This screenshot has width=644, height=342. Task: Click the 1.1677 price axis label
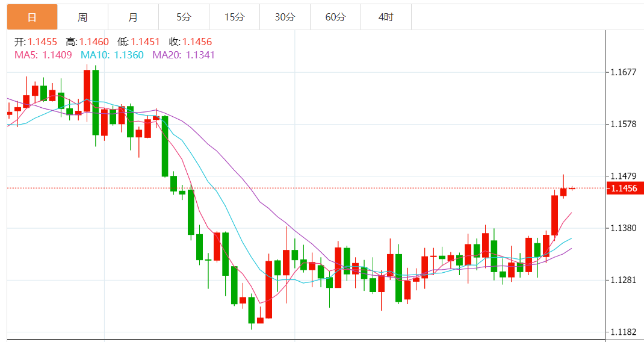[623, 72]
